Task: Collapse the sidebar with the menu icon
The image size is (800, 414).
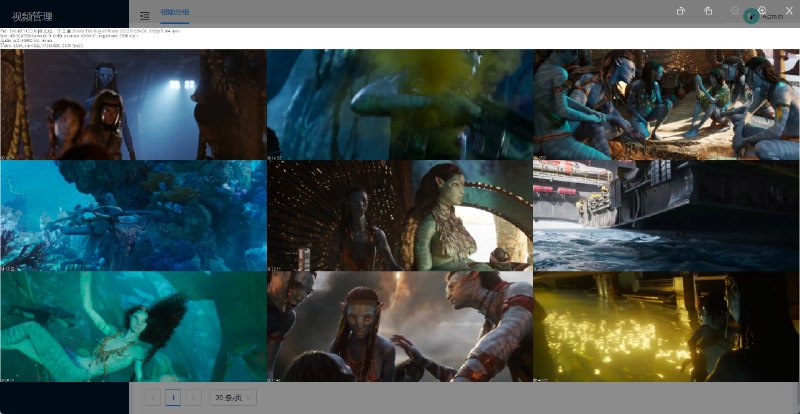Action: pos(145,15)
